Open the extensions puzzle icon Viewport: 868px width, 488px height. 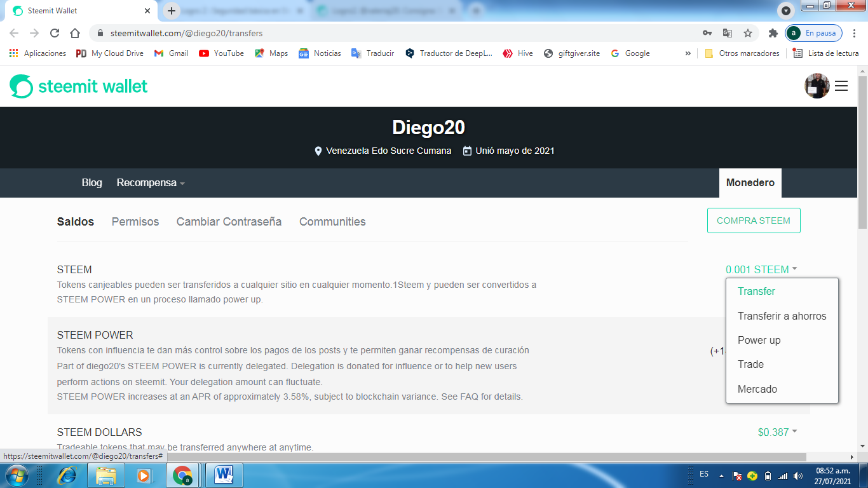(773, 33)
